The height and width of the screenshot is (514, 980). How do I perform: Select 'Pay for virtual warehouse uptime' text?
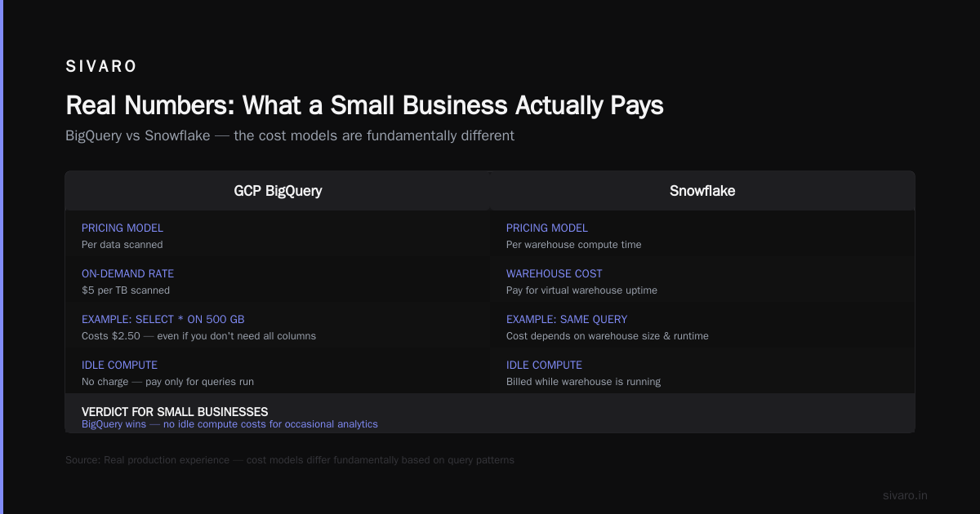581,290
